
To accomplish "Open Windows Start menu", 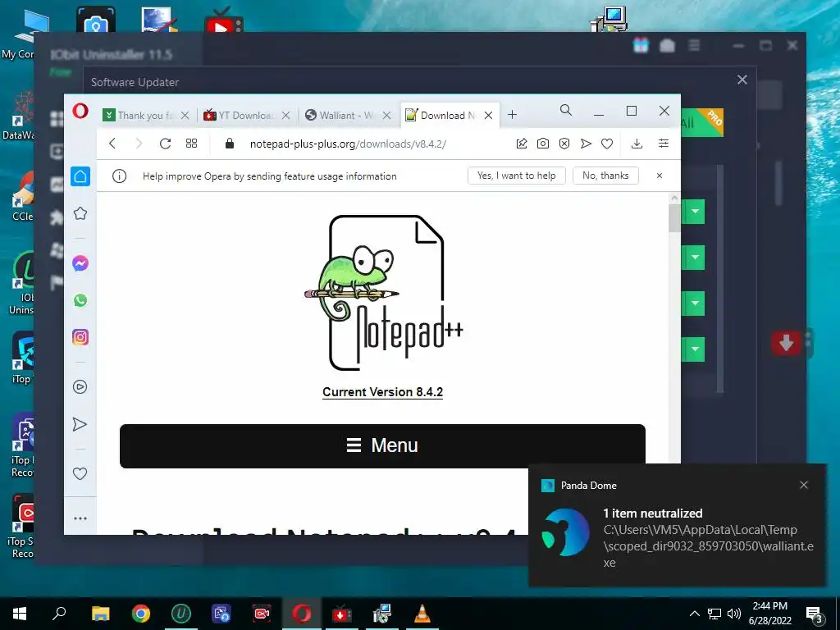I will pos(20,614).
